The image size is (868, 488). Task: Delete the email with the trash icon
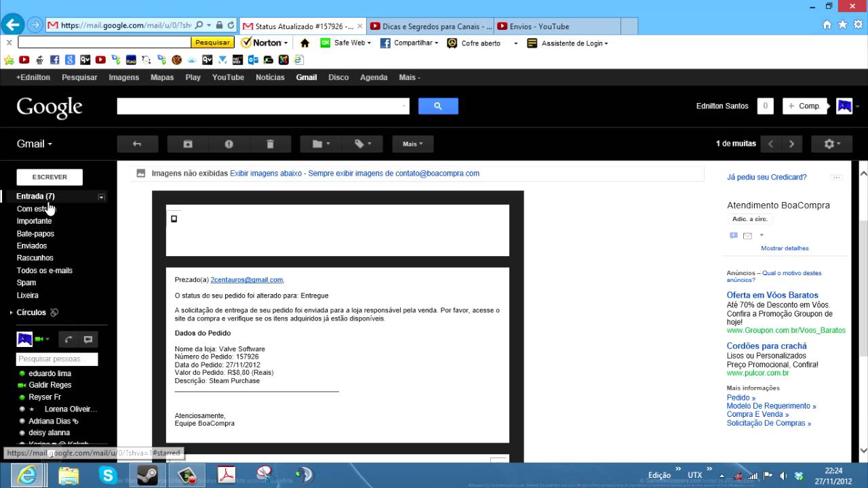click(x=271, y=144)
